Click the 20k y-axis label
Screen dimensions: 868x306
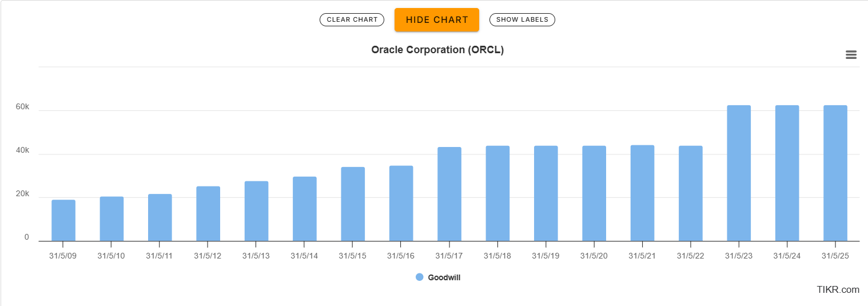[22, 194]
